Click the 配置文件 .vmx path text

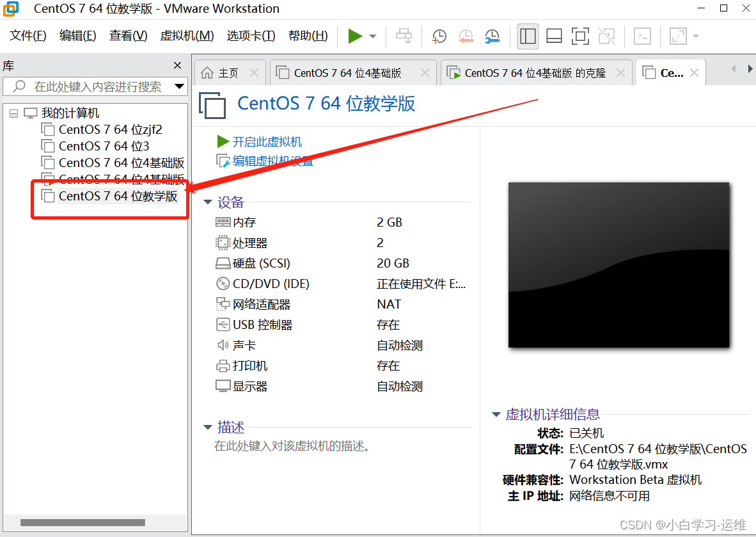coord(658,456)
